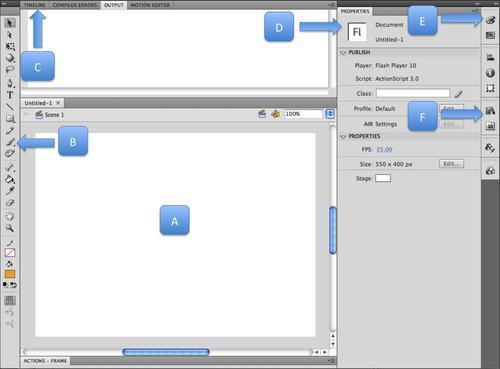
Task: Choose the Paint Bucket tool
Action: pyautogui.click(x=10, y=179)
